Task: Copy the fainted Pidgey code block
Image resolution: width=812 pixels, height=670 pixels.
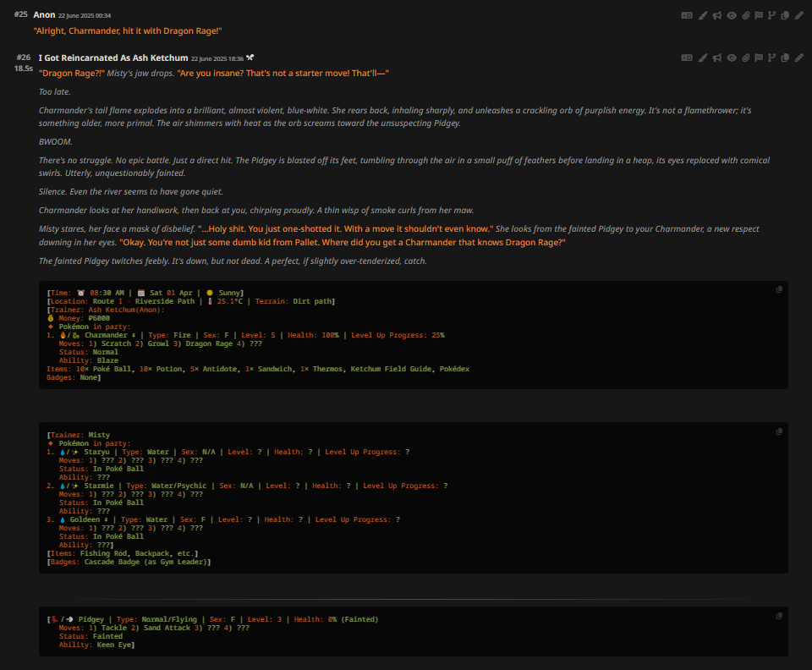Action: (779, 616)
